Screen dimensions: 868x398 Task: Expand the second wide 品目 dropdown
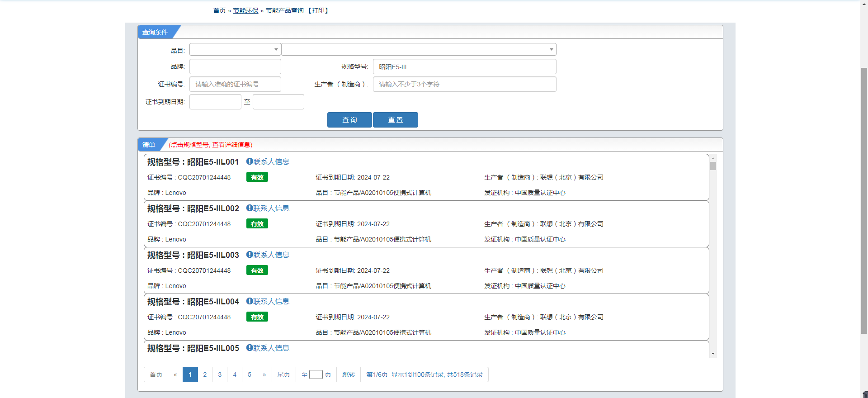tap(419, 49)
